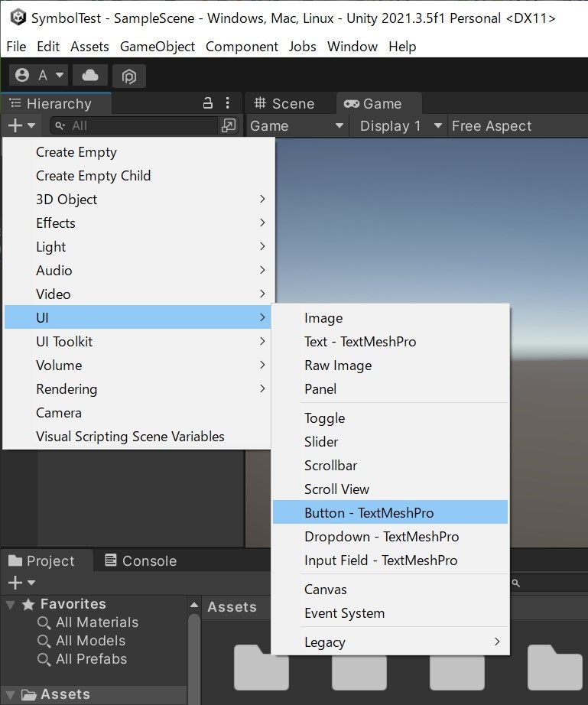Open the Edit menu
This screenshot has width=588, height=705.
pyautogui.click(x=48, y=47)
